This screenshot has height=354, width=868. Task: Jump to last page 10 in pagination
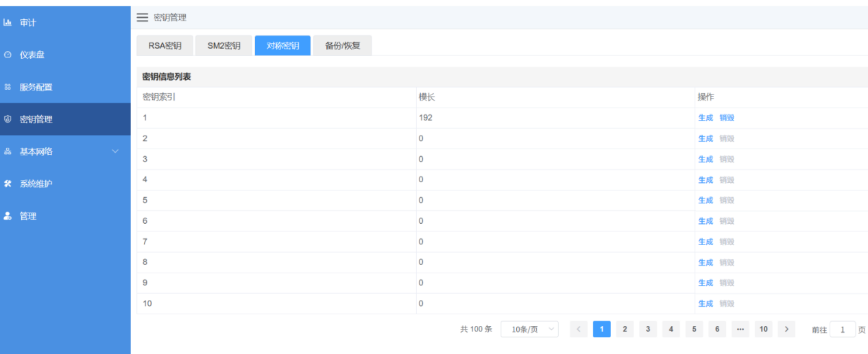pos(763,329)
